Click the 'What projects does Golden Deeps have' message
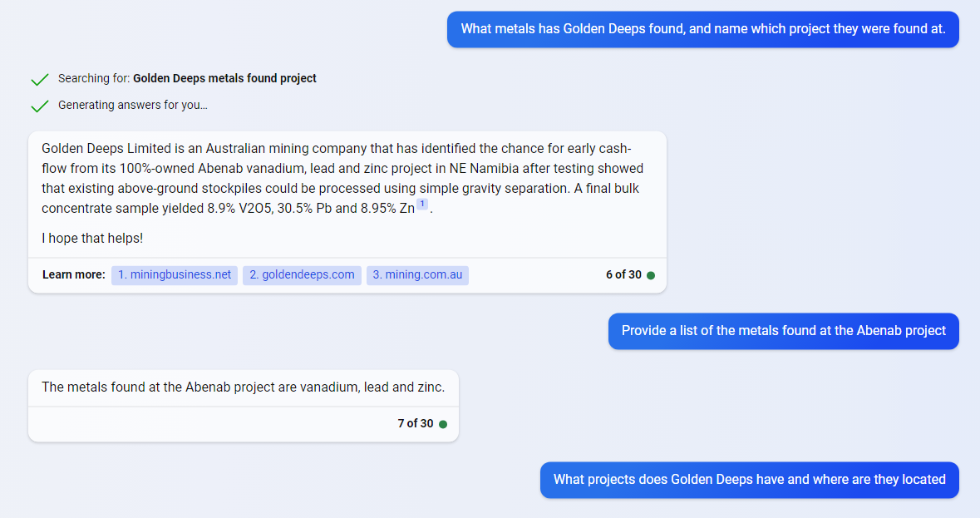 (749, 480)
